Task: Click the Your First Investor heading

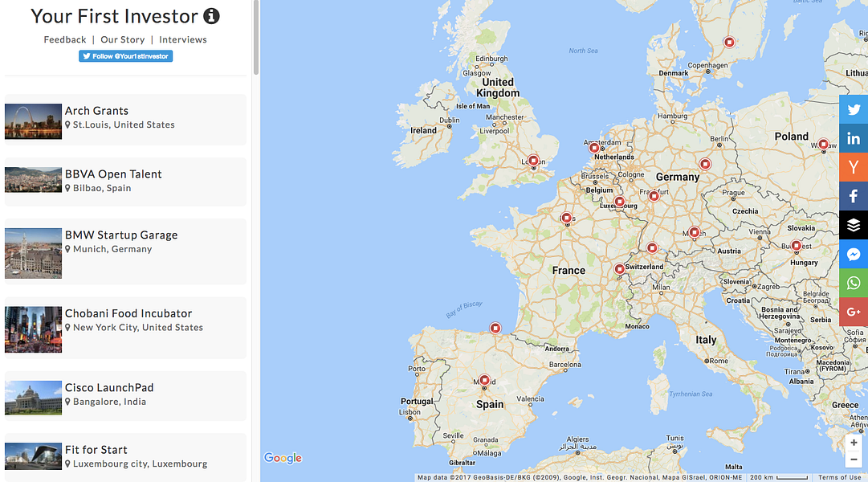Action: click(x=114, y=16)
